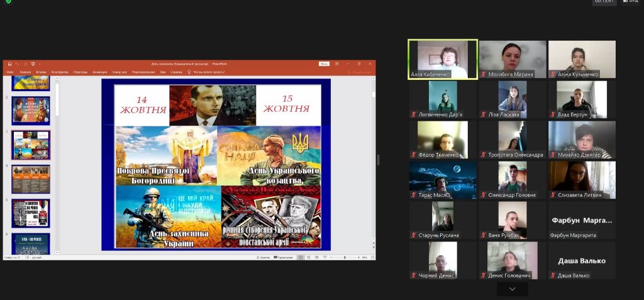644x300 pixels.
Task: Select slide 3 thumbnail in the slide panel
Action: pos(31,145)
